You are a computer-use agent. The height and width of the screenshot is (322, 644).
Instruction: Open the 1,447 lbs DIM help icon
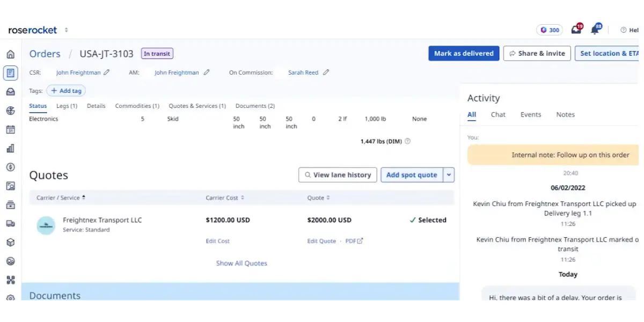pyautogui.click(x=407, y=141)
